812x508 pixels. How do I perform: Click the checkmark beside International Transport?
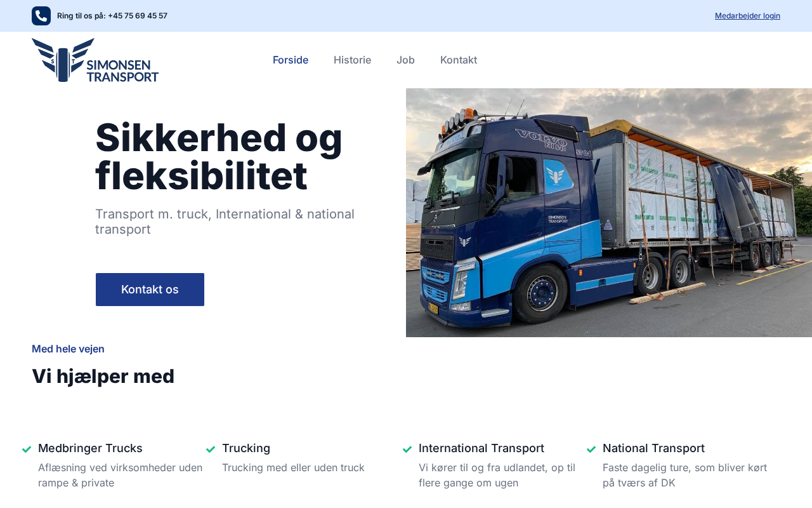(x=407, y=450)
